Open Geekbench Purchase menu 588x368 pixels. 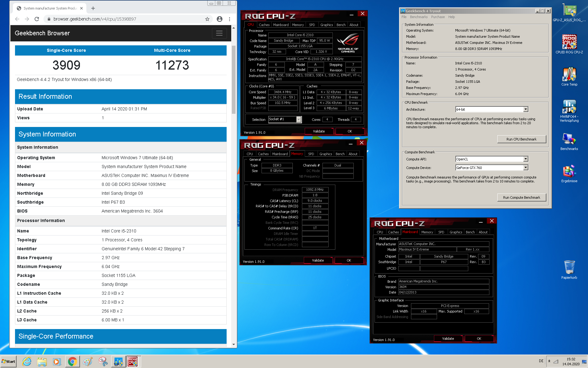pos(438,17)
